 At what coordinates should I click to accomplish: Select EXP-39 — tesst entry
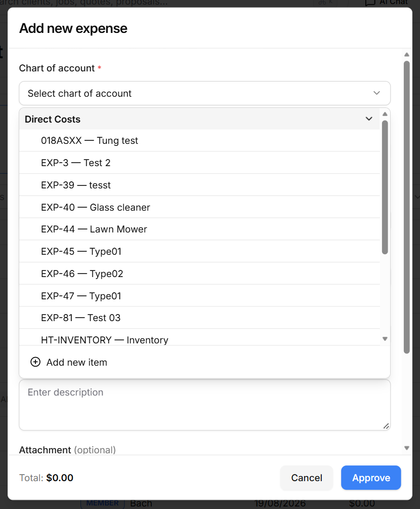pos(199,185)
